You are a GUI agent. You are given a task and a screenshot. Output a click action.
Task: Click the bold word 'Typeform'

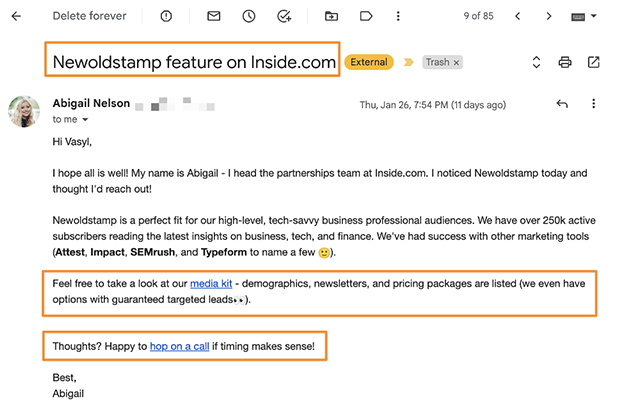click(x=224, y=252)
